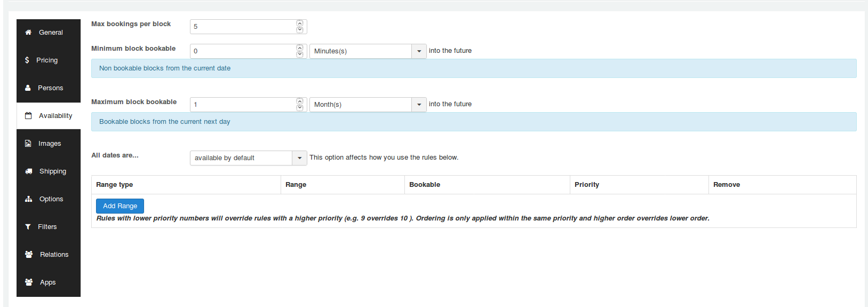Viewport: 868px width, 307px height.
Task: Click the Relations group icon
Action: (29, 255)
